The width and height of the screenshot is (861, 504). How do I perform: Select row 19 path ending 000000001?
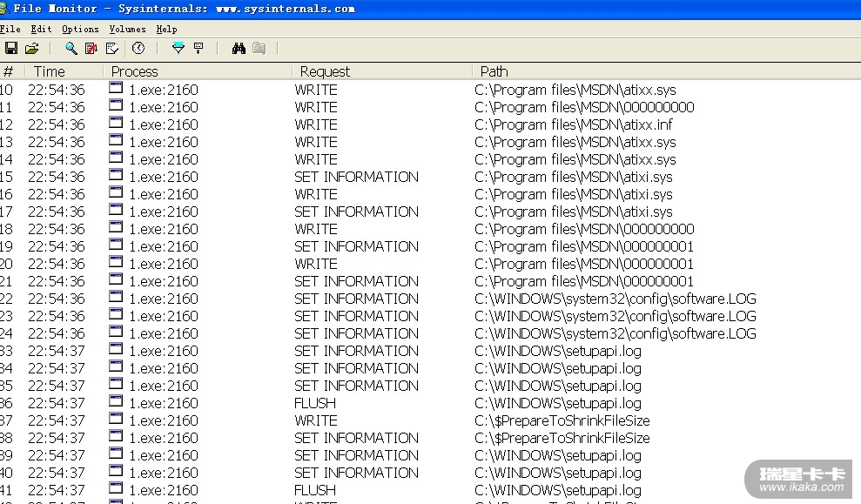(583, 246)
